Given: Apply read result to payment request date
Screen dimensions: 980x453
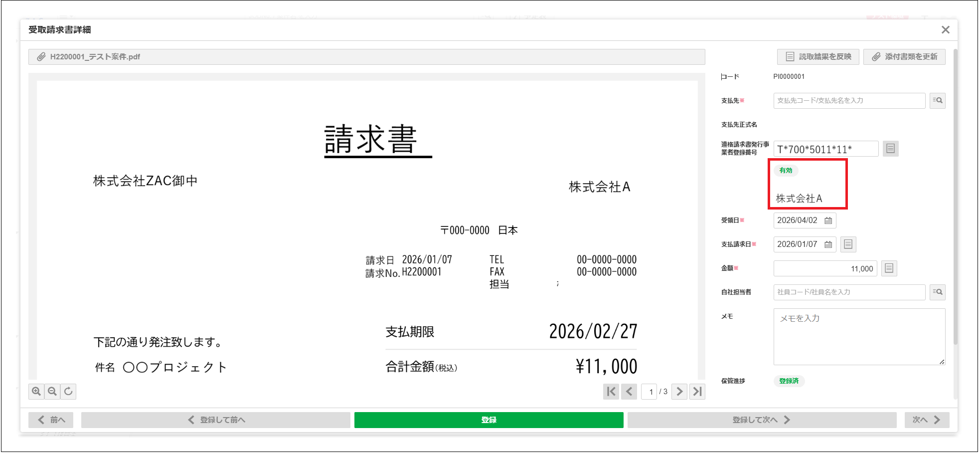Looking at the screenshot, I should pos(848,244).
